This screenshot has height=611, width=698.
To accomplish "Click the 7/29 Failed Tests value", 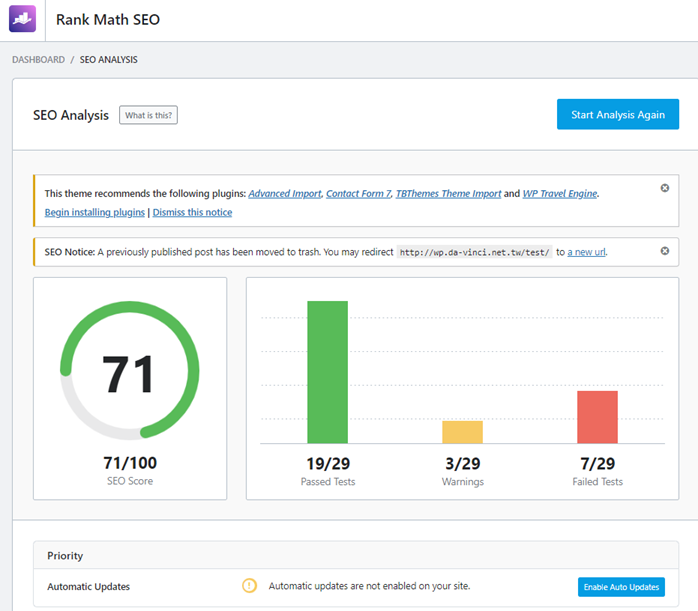I will pos(597,464).
